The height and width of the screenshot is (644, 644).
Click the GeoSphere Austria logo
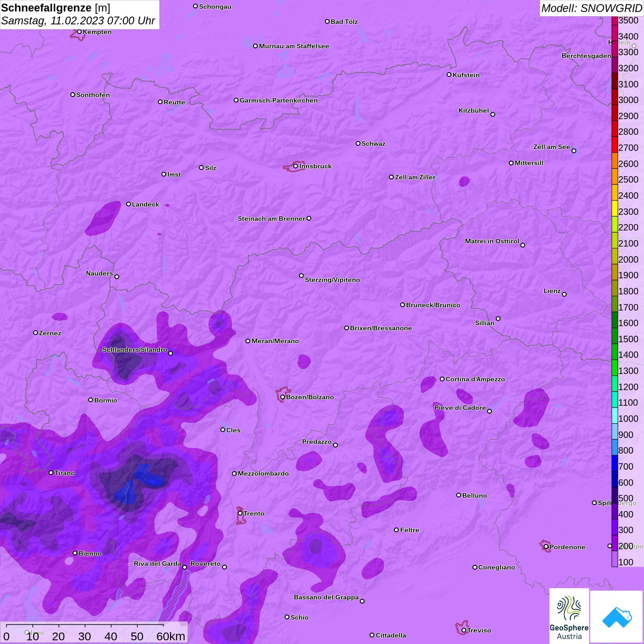569,616
